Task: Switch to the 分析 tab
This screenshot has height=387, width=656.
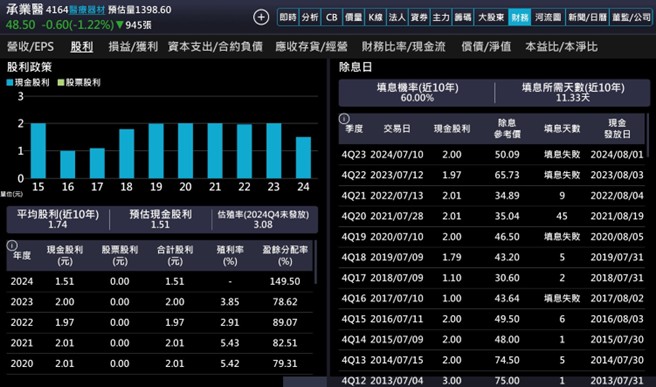Action: (x=310, y=18)
